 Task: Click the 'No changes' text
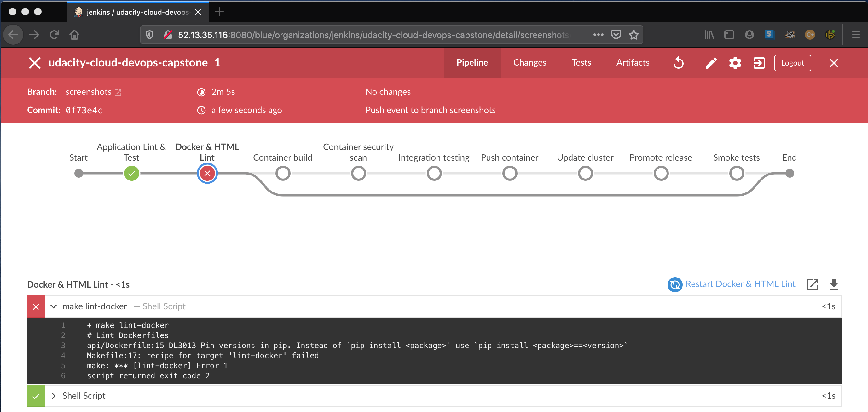click(388, 92)
